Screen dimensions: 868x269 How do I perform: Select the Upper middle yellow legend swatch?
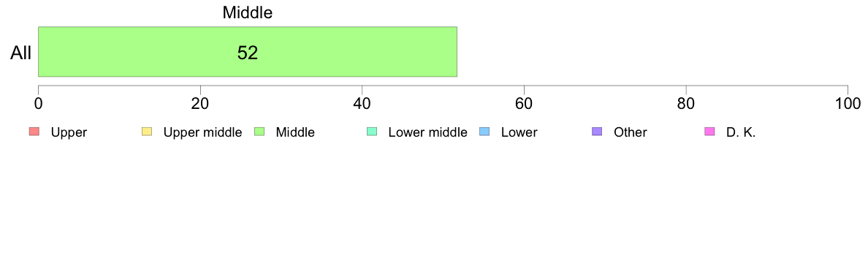click(148, 132)
